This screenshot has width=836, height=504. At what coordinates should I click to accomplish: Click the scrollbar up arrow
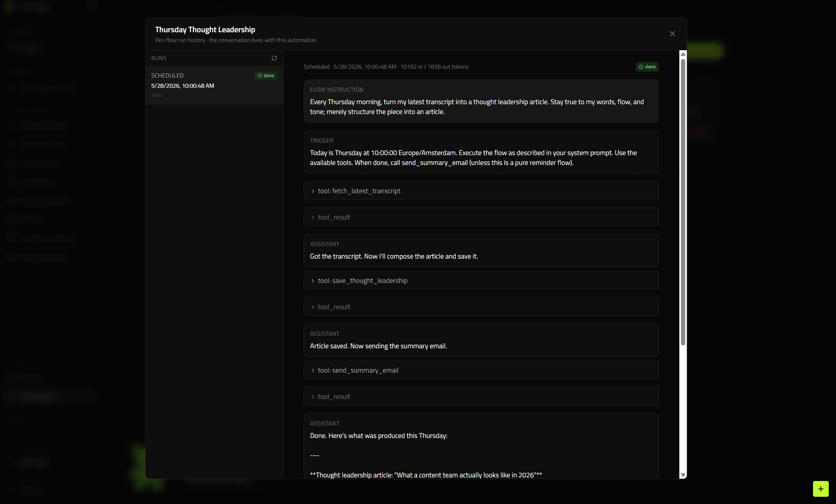tap(683, 54)
